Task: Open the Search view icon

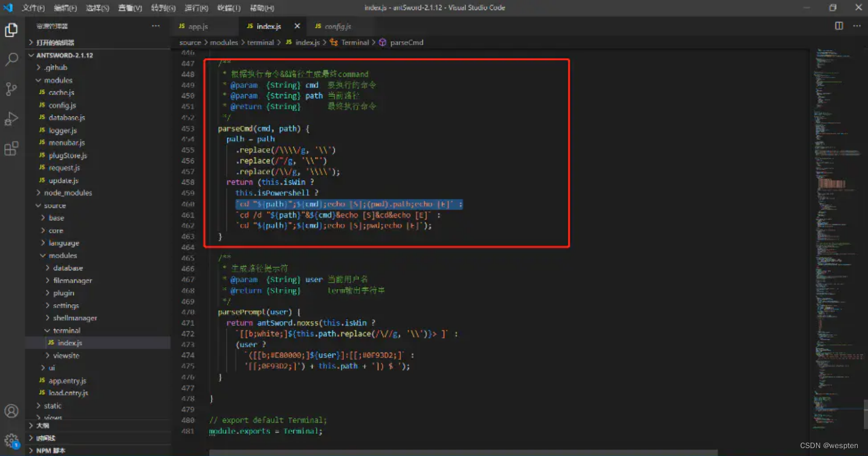Action: tap(11, 59)
